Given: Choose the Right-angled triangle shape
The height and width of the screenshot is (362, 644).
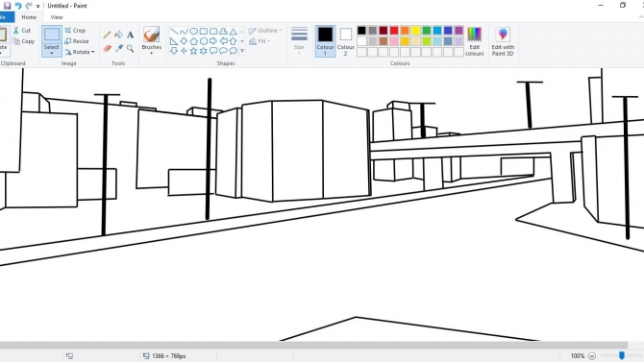Looking at the screenshot, I should pos(174,41).
